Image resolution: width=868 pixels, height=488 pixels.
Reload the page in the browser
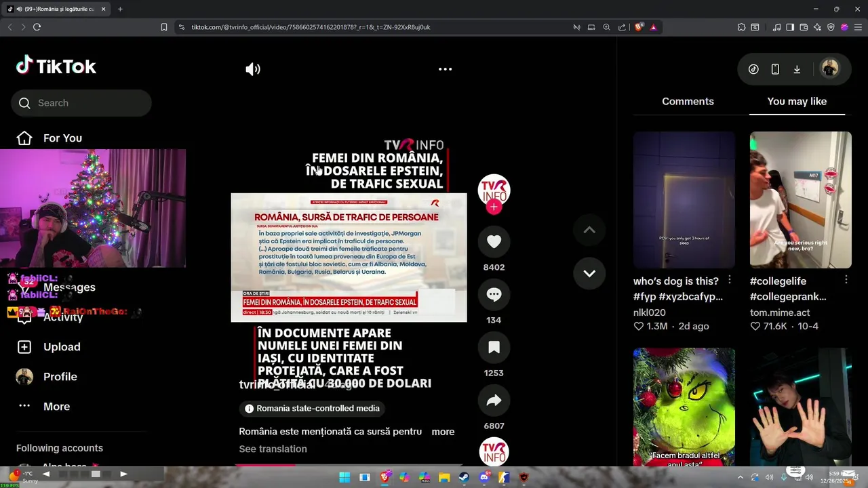click(37, 27)
